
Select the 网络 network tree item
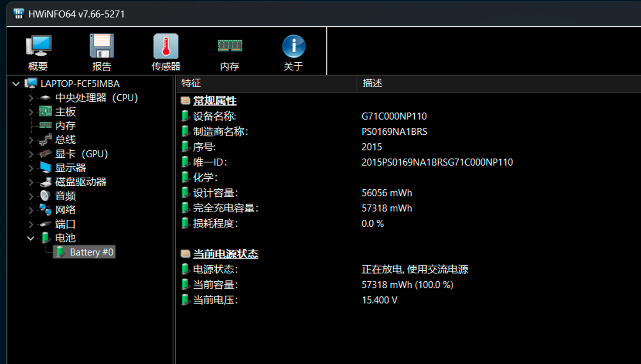click(x=65, y=210)
